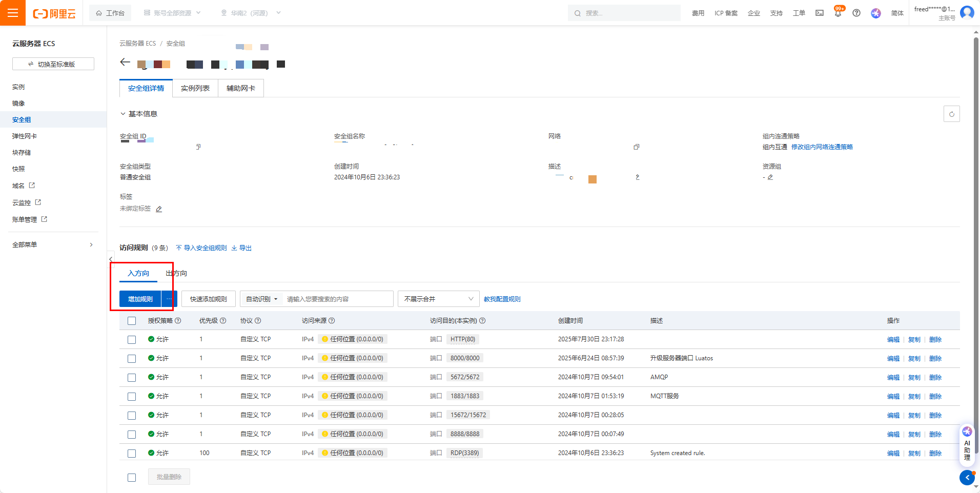Open the Cloud Shell terminal icon
Viewport: 980px width, 493px height.
820,13
